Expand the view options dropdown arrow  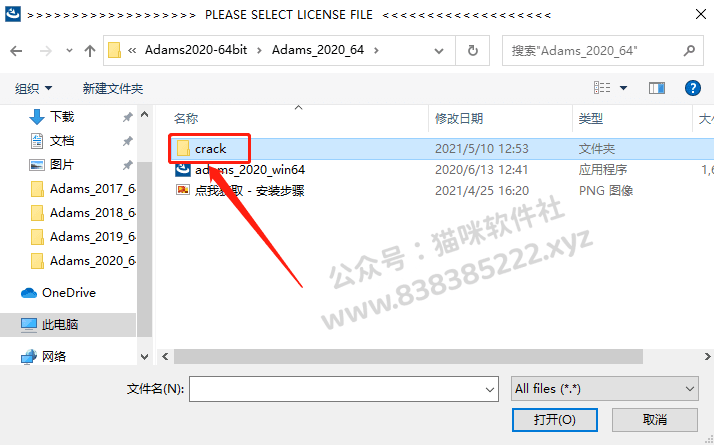(x=623, y=88)
